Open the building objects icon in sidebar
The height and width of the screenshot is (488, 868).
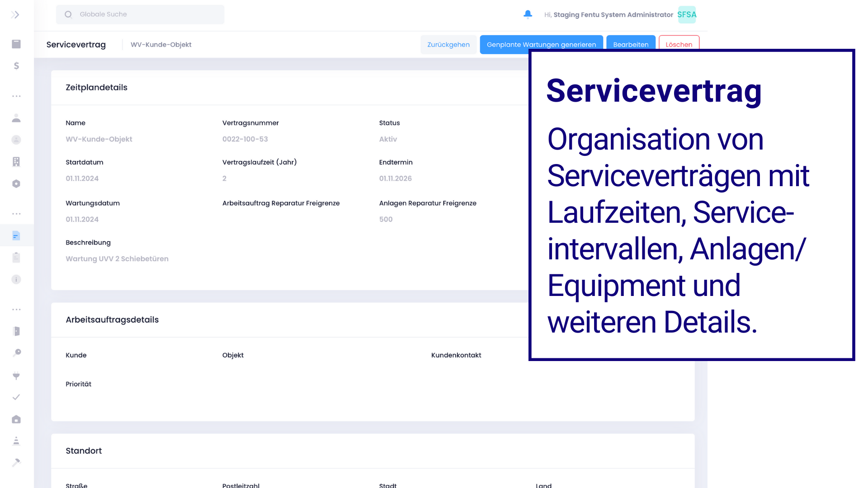(16, 162)
